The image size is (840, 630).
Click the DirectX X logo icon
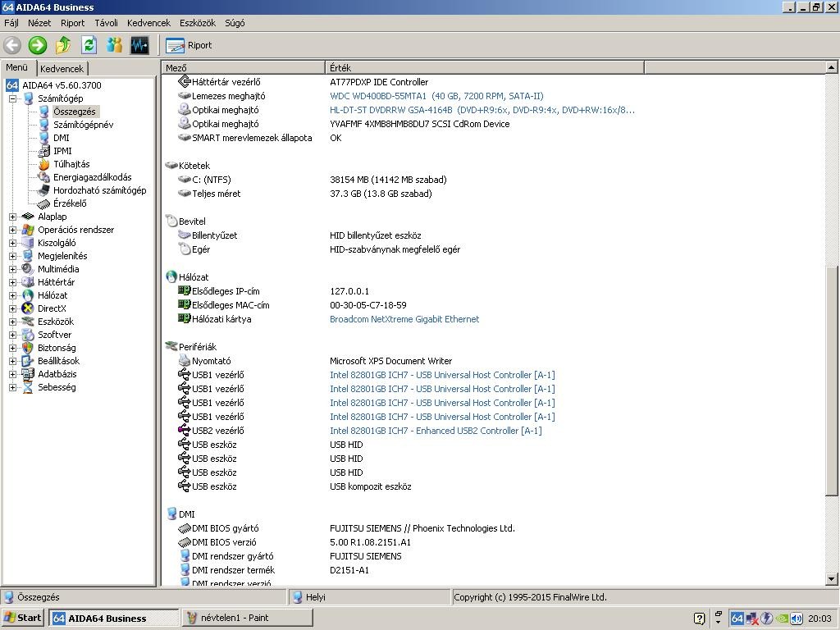pyautogui.click(x=28, y=308)
